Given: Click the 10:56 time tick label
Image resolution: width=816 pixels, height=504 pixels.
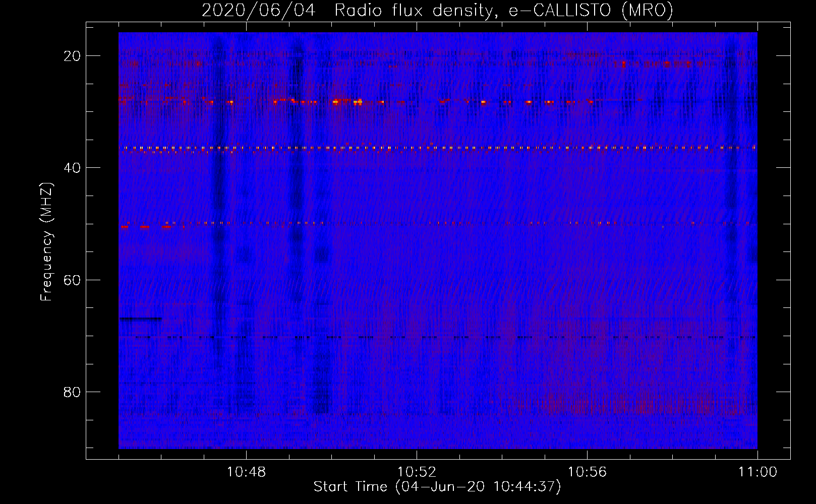Looking at the screenshot, I should [x=587, y=472].
